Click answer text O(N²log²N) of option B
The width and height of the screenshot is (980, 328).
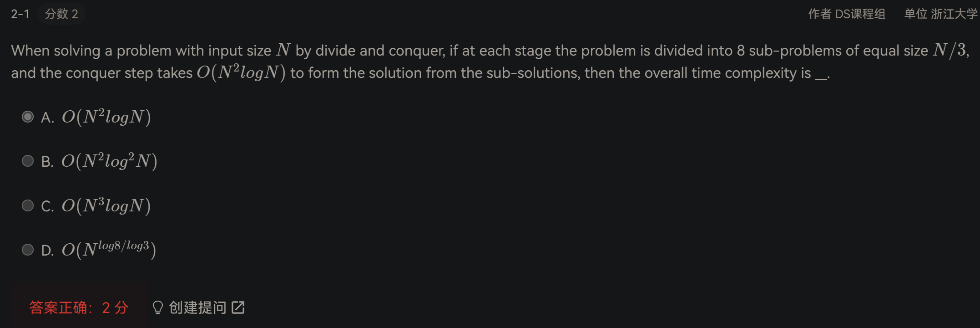click(x=110, y=161)
